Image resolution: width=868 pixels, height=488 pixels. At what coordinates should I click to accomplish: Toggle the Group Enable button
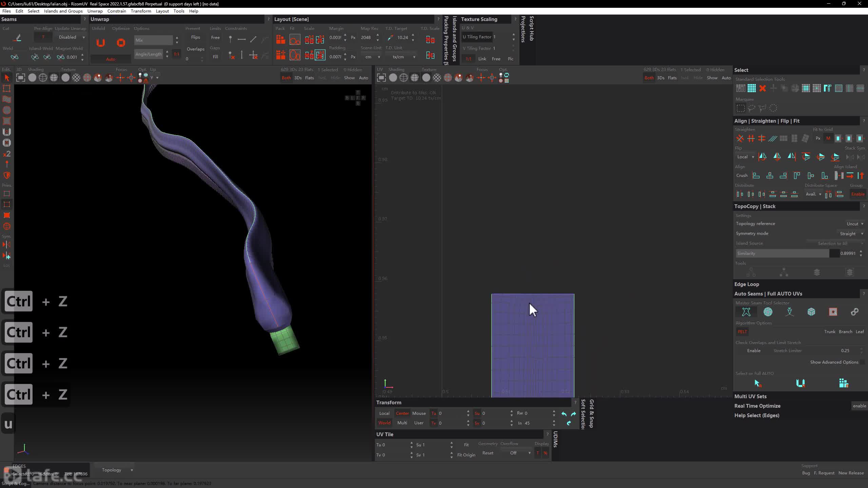(x=857, y=194)
